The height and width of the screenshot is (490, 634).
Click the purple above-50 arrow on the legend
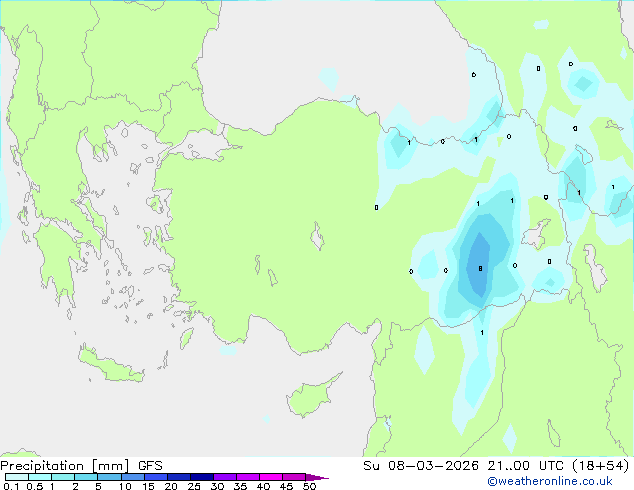click(317, 477)
